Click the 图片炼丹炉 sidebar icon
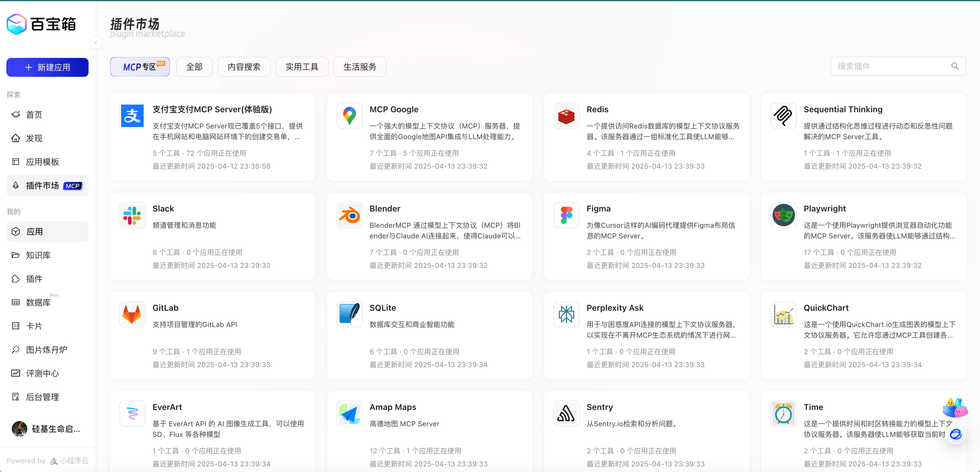Screen dimensions: 980x472 click(16, 349)
